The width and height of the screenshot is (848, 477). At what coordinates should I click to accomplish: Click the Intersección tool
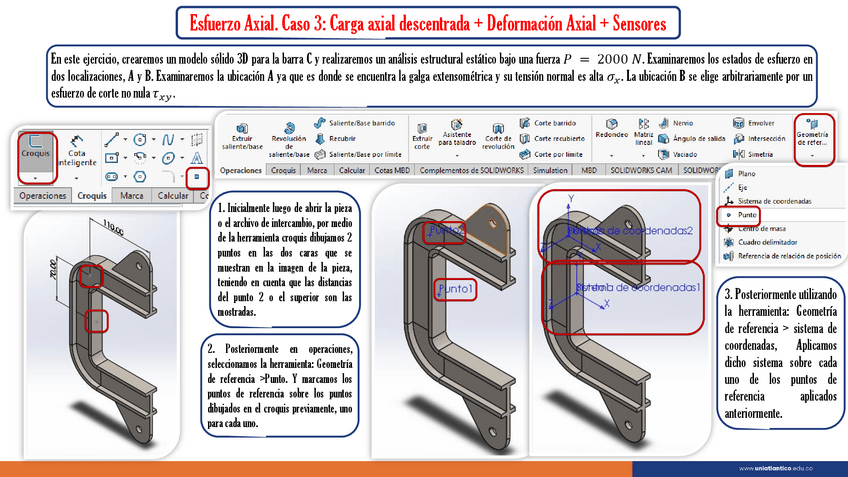pos(759,138)
